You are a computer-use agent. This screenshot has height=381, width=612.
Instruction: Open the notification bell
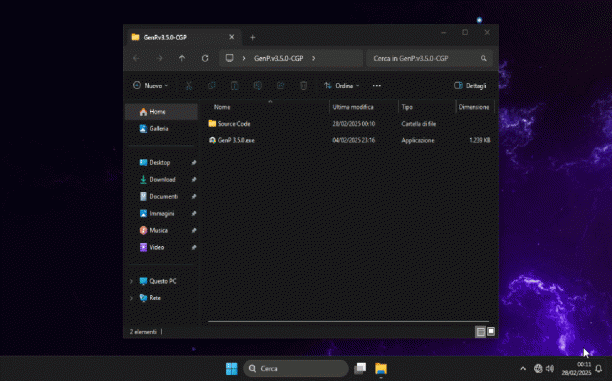click(x=598, y=369)
